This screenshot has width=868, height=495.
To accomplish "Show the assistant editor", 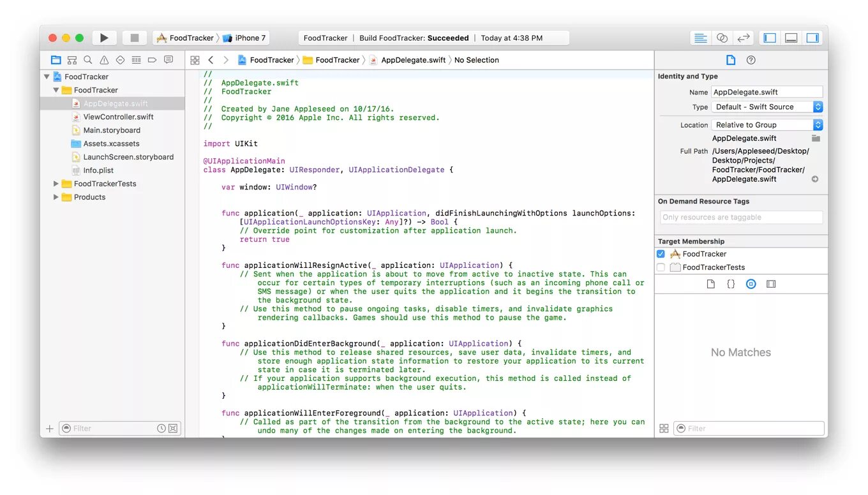I will pos(722,38).
